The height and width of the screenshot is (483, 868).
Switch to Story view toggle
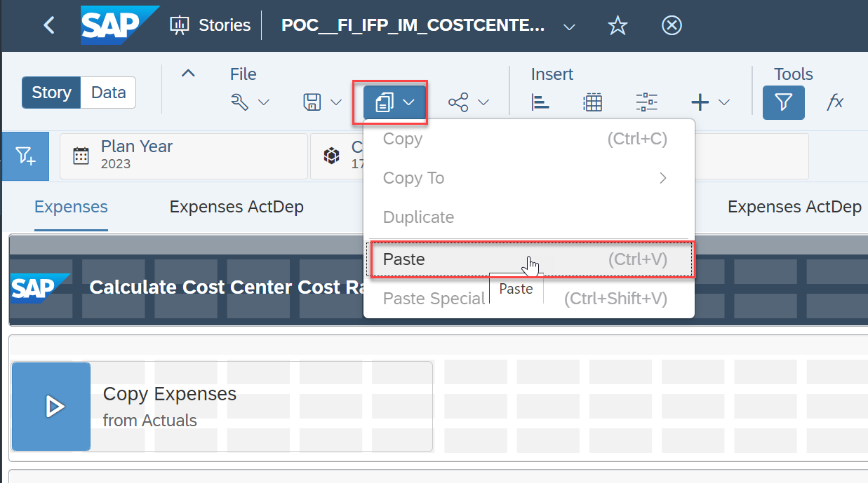coord(51,93)
